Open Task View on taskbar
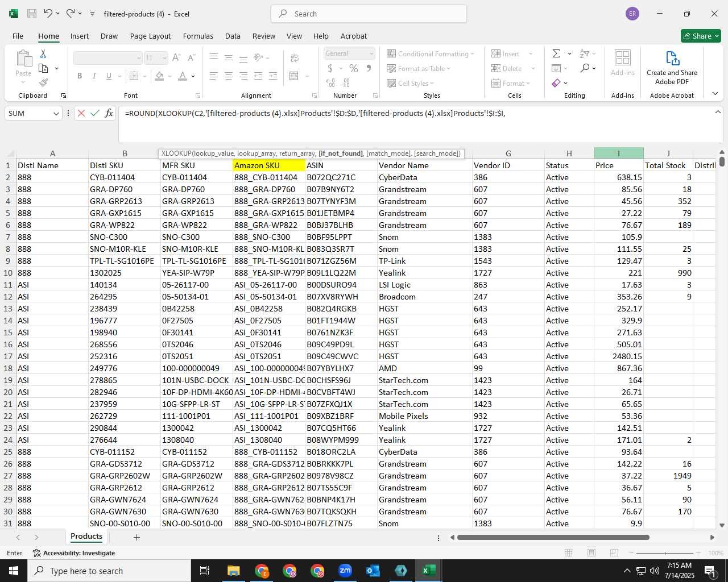 point(205,571)
